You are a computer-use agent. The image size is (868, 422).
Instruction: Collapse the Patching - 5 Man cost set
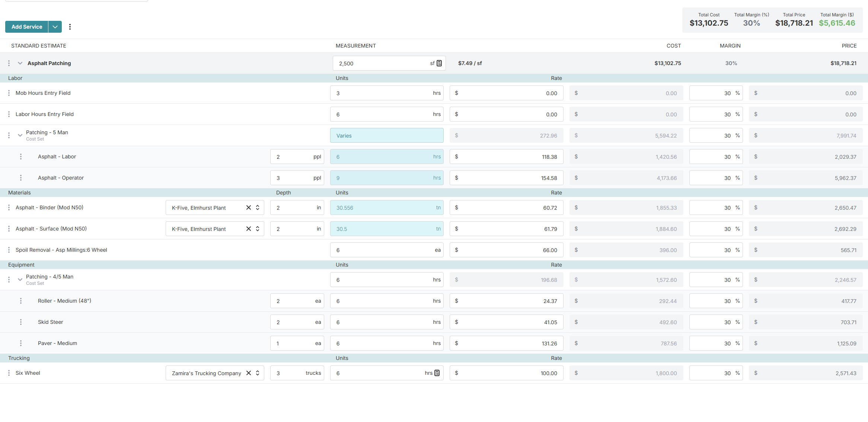[20, 135]
